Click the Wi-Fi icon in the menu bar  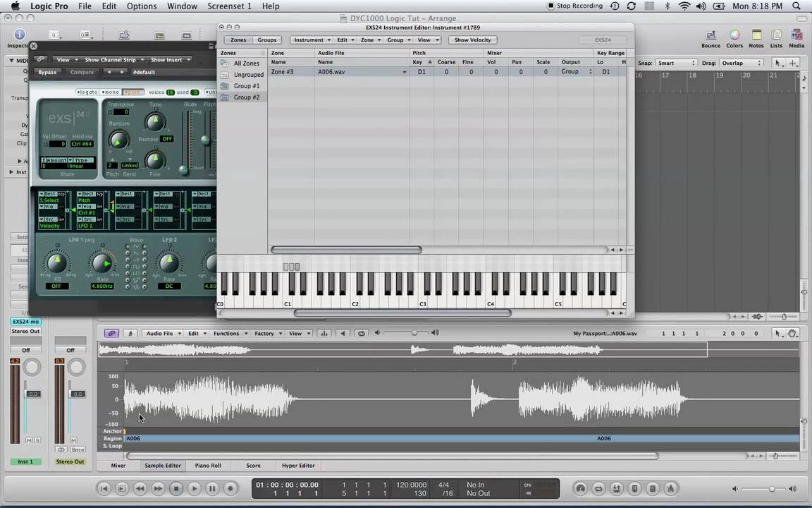point(684,6)
